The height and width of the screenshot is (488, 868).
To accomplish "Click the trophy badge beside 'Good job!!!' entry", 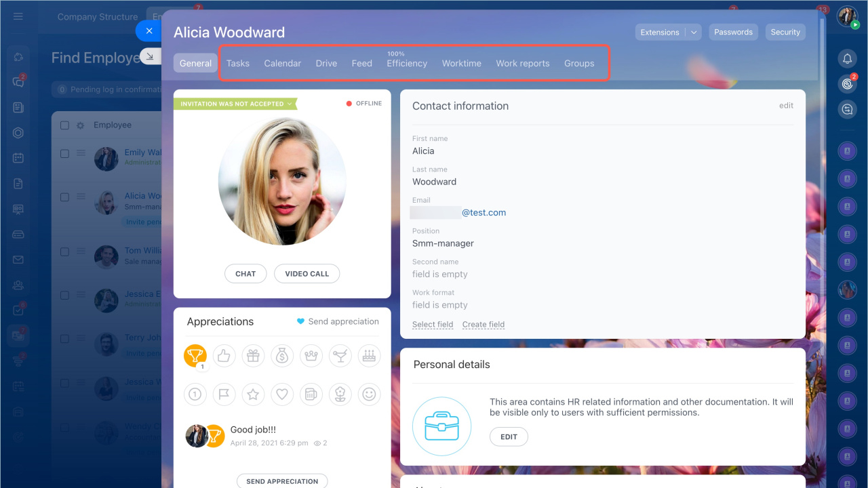I will click(x=214, y=436).
